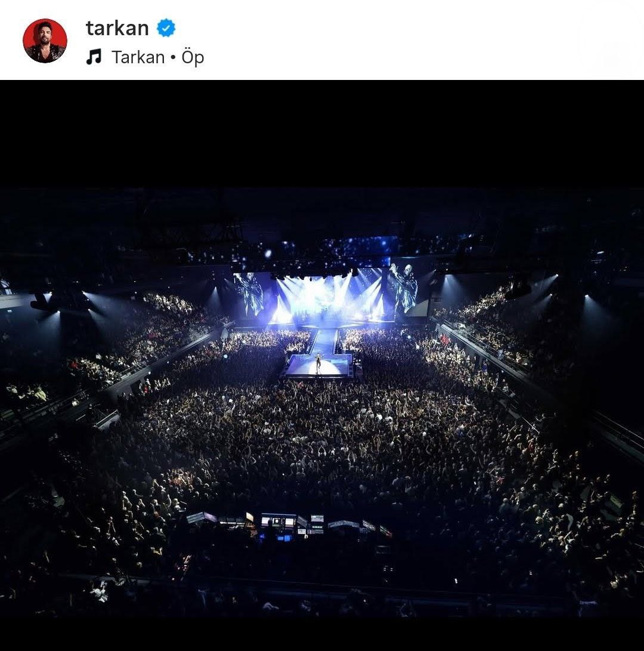Image resolution: width=644 pixels, height=651 pixels.
Task: Click the blue verified badge
Action: (x=166, y=28)
